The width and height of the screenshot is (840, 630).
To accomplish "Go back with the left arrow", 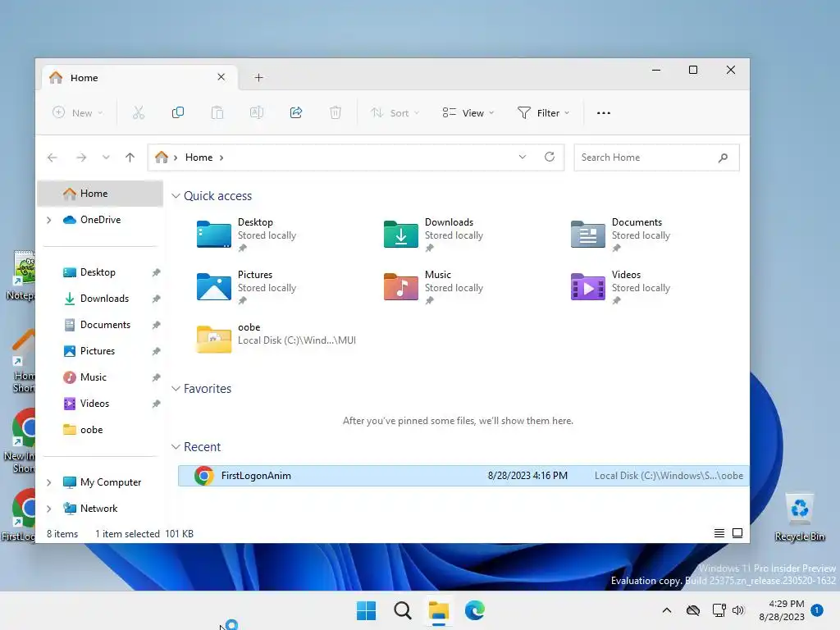I will [x=52, y=157].
